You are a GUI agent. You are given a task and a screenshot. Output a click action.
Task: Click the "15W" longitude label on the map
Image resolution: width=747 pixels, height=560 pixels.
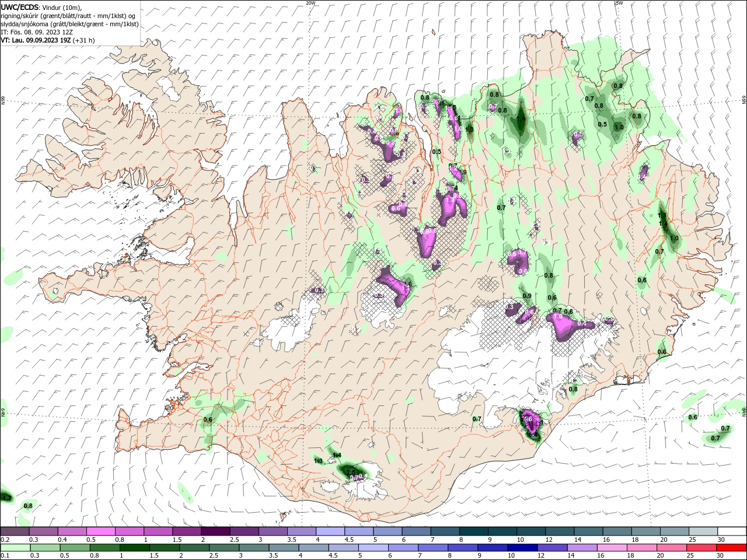[x=619, y=3]
